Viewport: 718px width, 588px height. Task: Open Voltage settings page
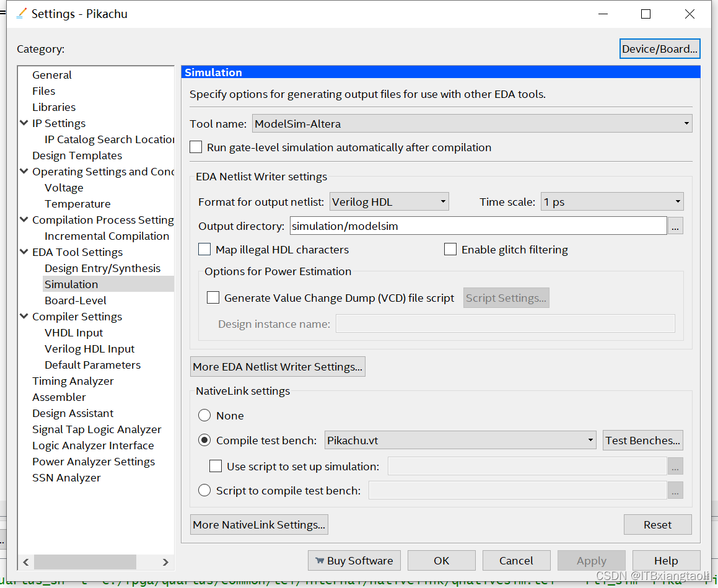pos(64,188)
